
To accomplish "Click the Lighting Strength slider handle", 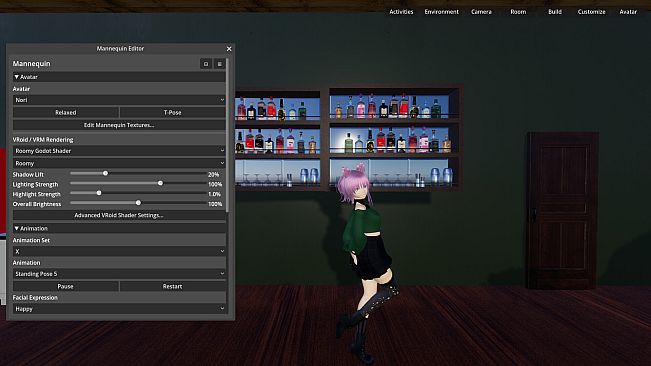I will point(160,183).
